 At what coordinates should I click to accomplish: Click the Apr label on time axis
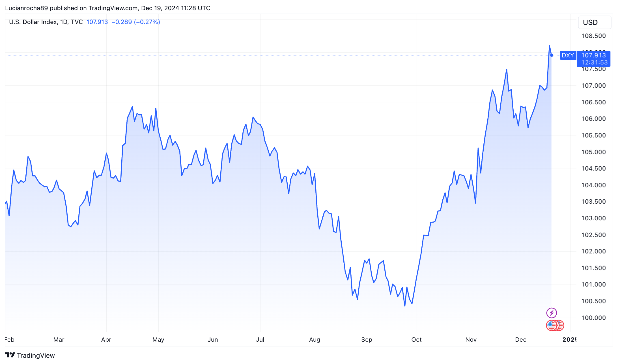pyautogui.click(x=106, y=340)
